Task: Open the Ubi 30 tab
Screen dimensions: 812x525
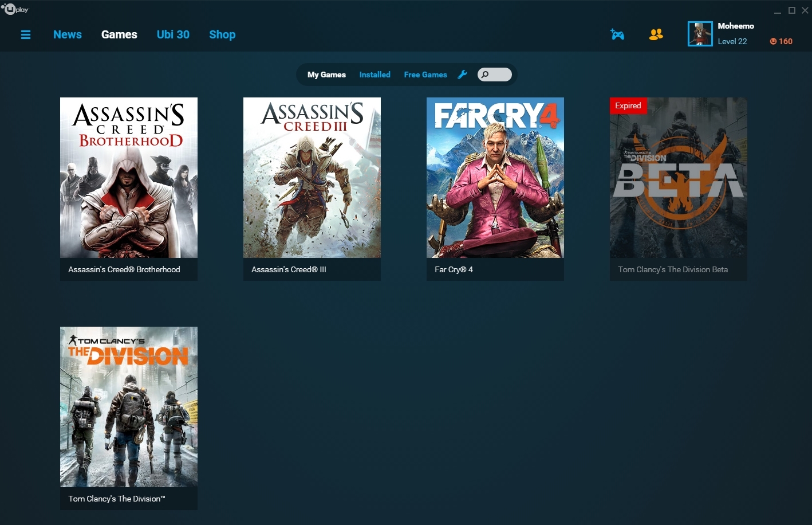Action: click(x=173, y=34)
